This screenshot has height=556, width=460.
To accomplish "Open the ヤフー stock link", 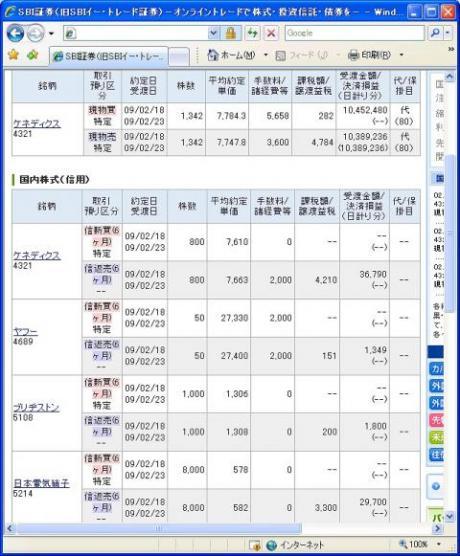I will [x=25, y=332].
